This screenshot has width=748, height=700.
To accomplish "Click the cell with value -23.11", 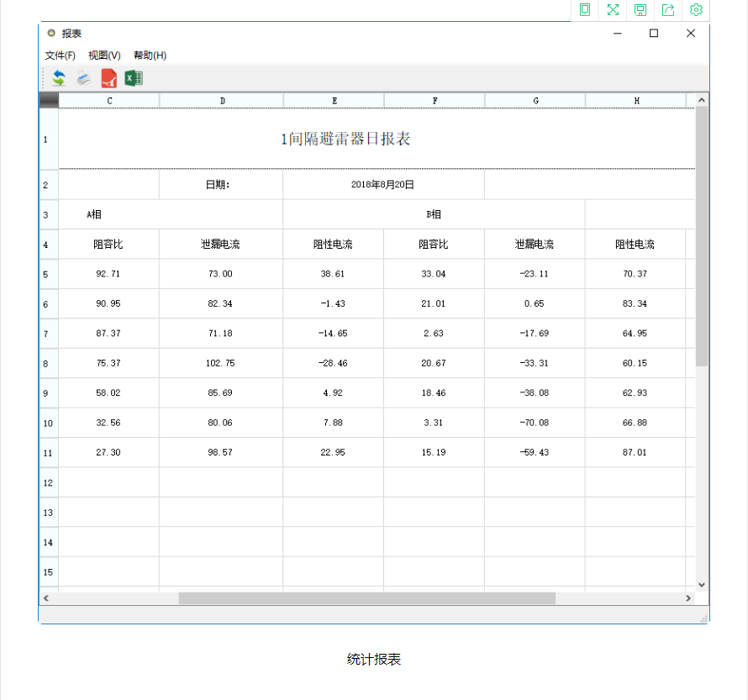I will [x=535, y=274].
